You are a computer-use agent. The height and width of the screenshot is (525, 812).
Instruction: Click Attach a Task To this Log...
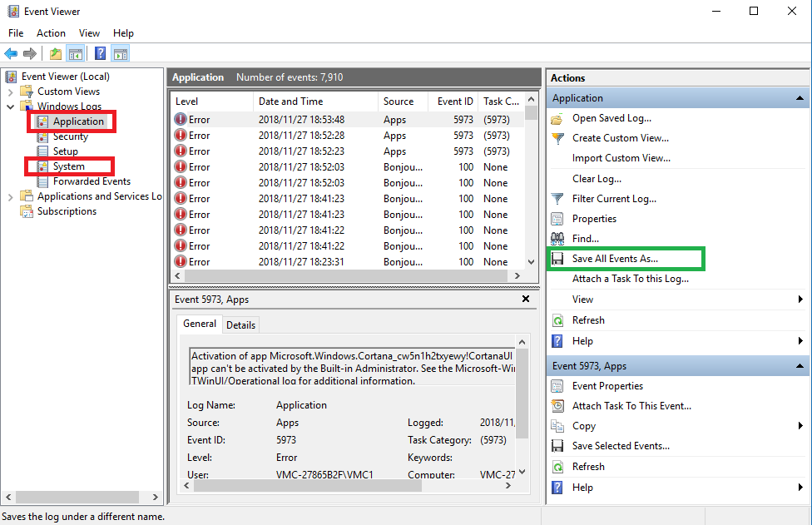click(631, 279)
